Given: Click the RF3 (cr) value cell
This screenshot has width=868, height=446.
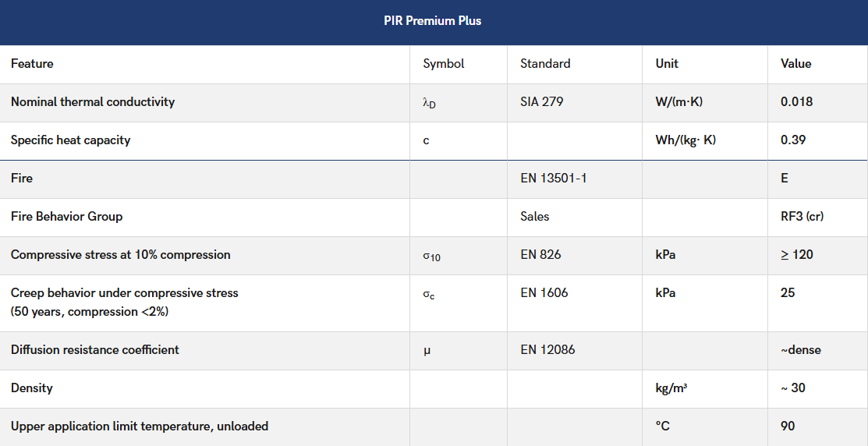Looking at the screenshot, I should (802, 216).
